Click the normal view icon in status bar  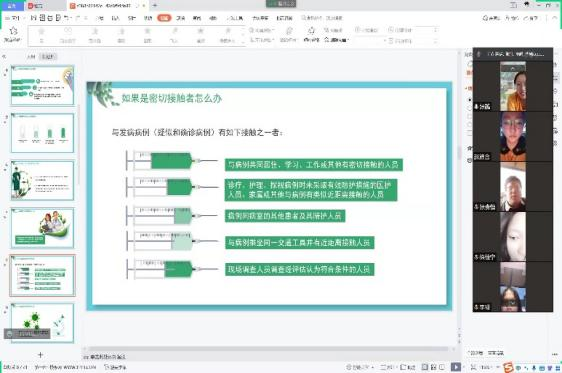coord(425,367)
